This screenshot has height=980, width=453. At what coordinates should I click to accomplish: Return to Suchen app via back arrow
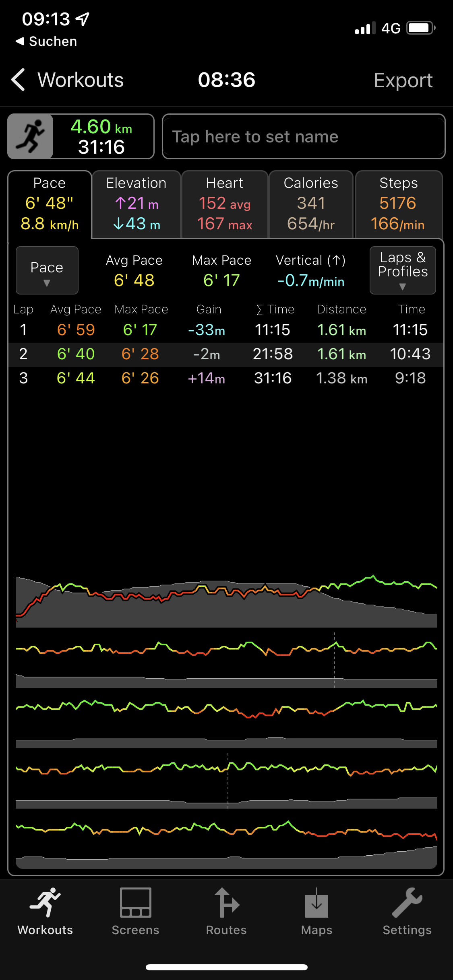coord(19,41)
